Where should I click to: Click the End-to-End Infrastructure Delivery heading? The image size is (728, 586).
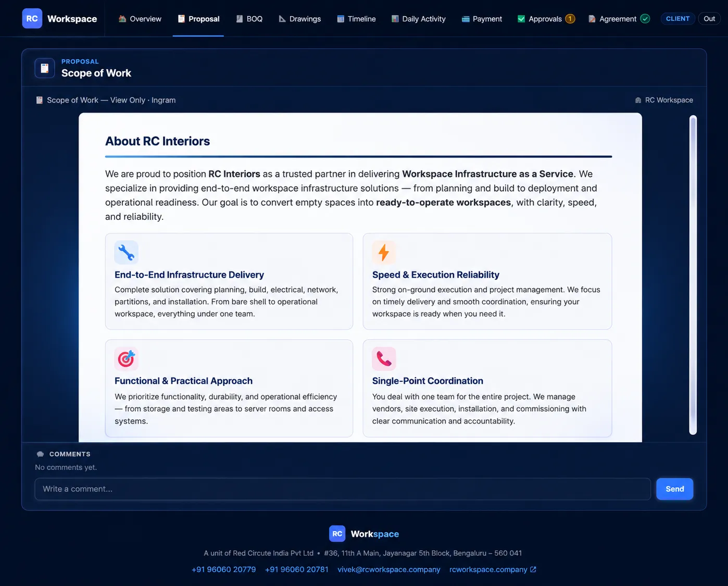pos(189,275)
